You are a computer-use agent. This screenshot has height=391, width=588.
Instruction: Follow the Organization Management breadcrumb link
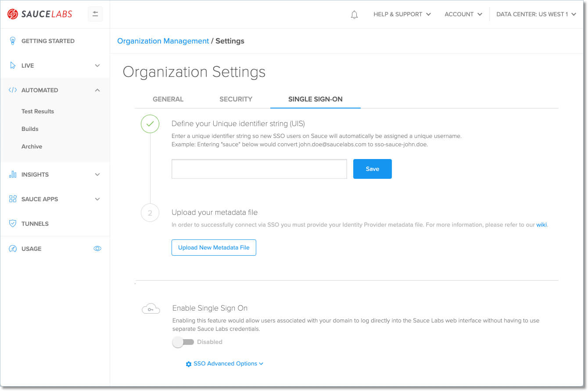(163, 41)
